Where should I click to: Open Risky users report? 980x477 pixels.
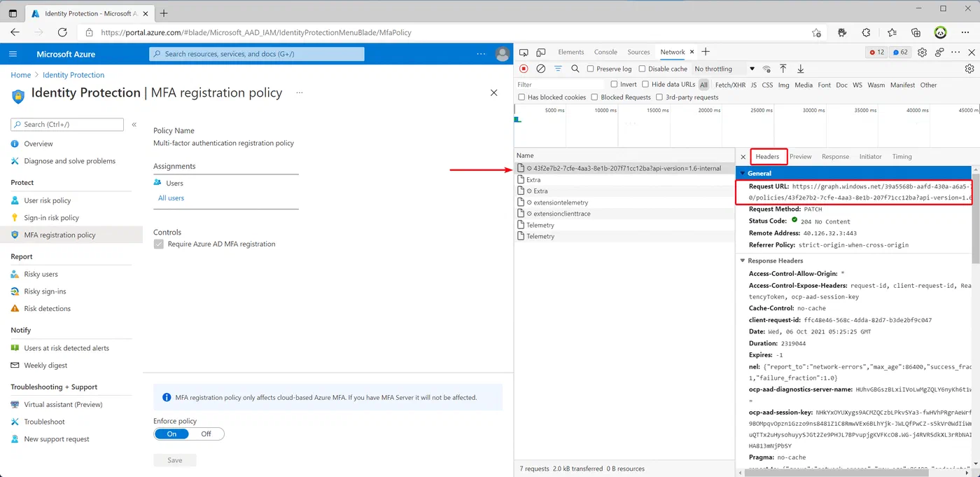[x=41, y=275]
